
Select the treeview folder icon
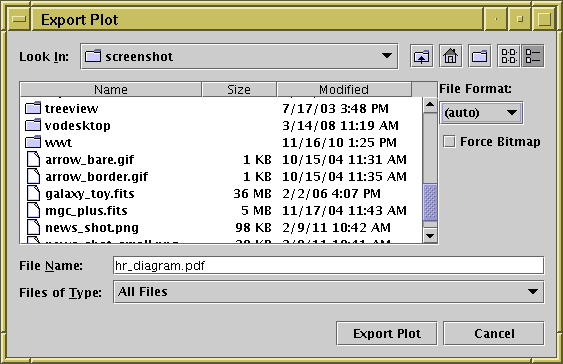click(x=33, y=108)
